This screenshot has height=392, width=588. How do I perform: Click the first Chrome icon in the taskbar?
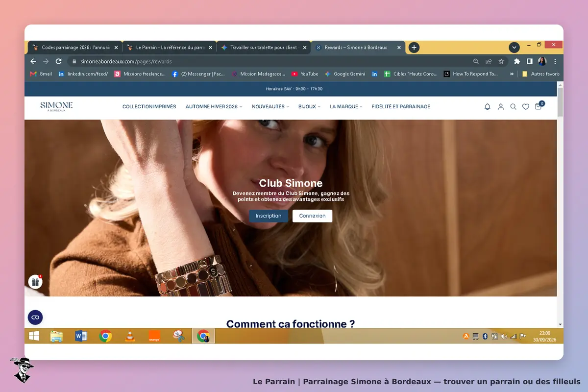click(x=105, y=336)
